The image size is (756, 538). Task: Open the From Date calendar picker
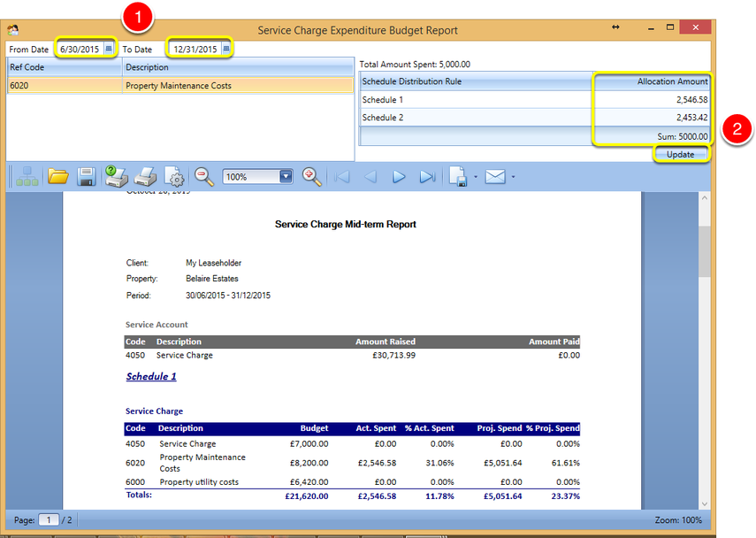(109, 49)
